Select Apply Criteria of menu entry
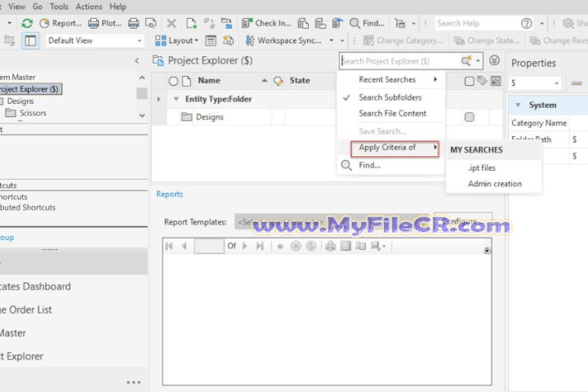588x392 pixels. click(x=390, y=148)
